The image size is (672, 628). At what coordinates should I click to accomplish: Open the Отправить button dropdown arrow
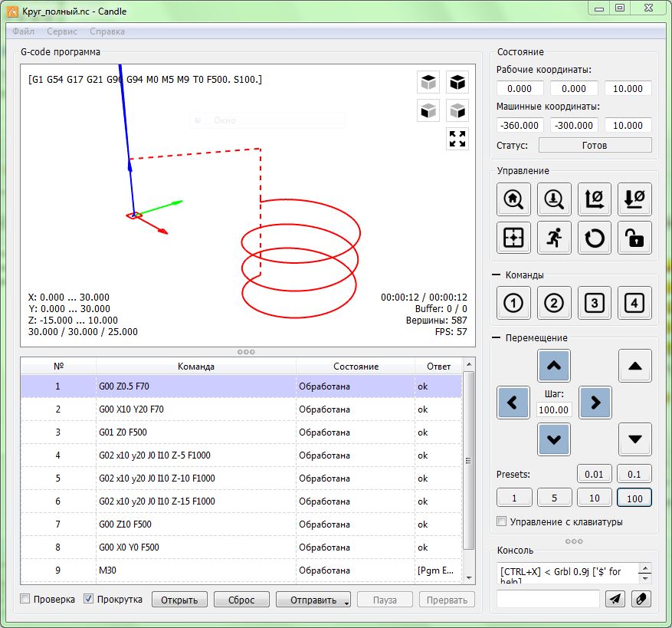(x=346, y=601)
